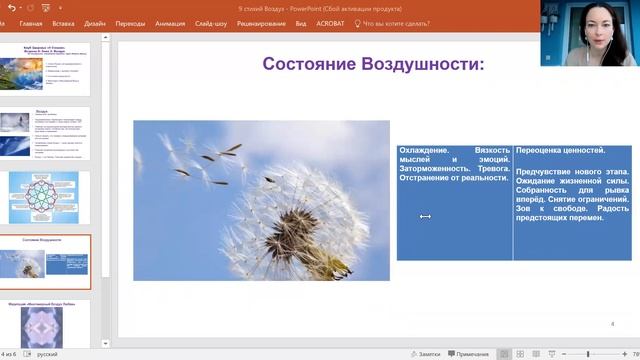The image size is (640, 360).
Task: Open Customize Quick Access Toolbar dropdown
Action: click(60, 8)
